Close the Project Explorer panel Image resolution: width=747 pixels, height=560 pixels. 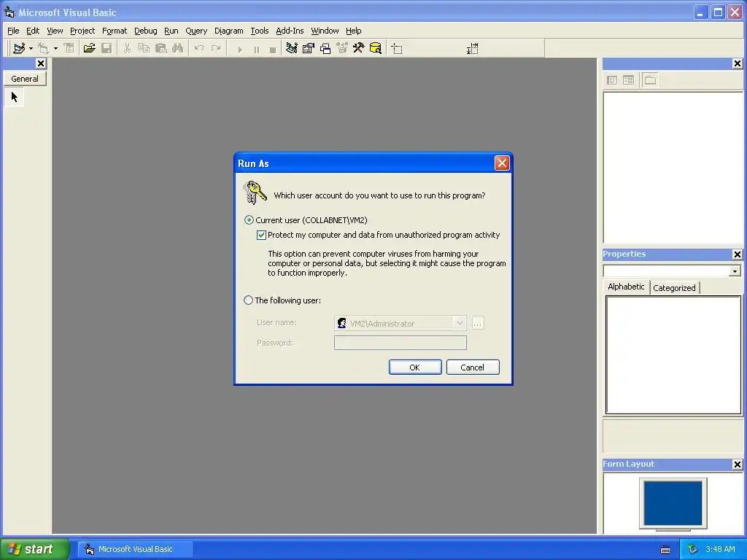737,63
